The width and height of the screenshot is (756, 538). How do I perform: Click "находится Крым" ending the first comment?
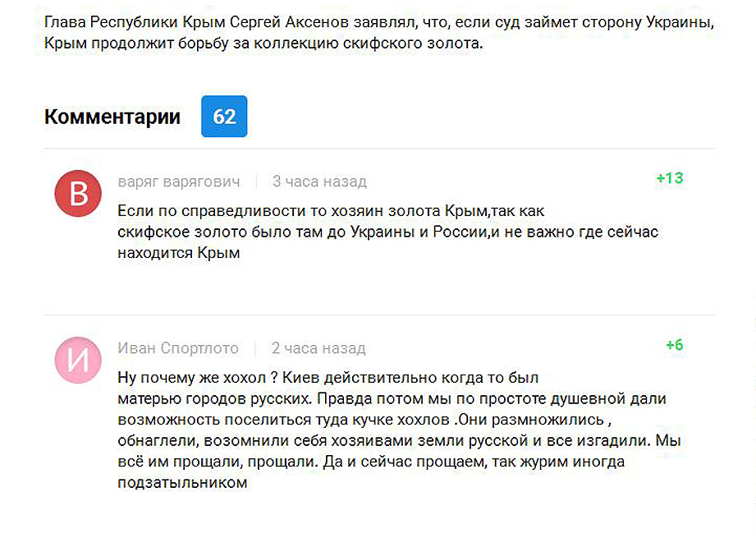[179, 253]
